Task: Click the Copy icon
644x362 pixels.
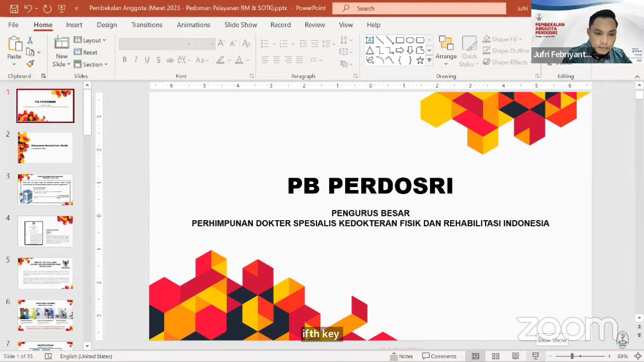Action: click(30, 52)
